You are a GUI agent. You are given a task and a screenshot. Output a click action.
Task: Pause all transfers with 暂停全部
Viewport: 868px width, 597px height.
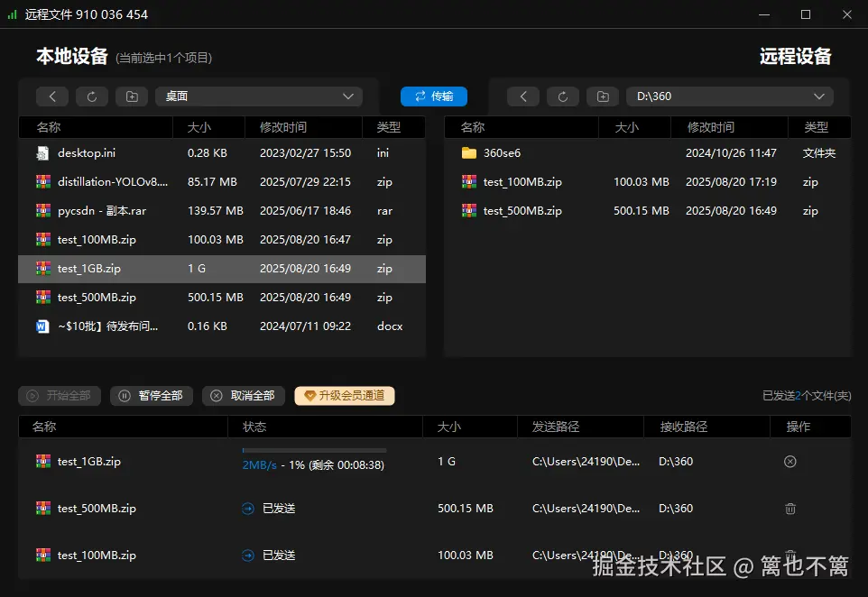click(x=152, y=396)
